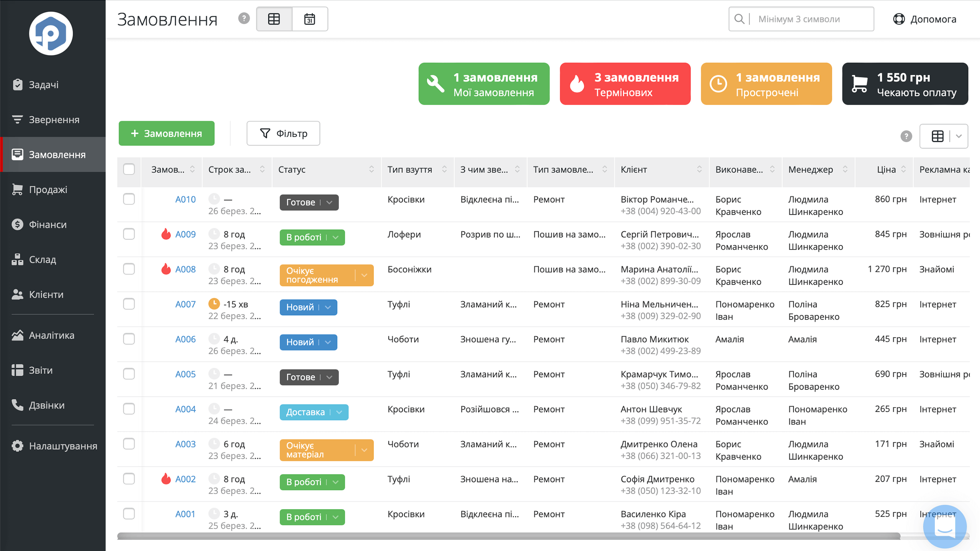This screenshot has height=551, width=980.
Task: Sort by the Клієнт column arrows
Action: tap(699, 169)
